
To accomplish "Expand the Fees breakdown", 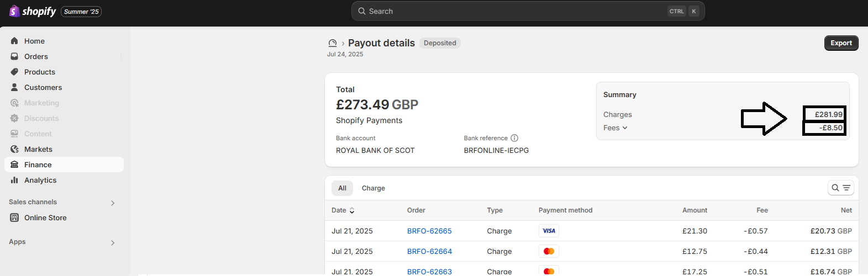I will click(x=616, y=128).
